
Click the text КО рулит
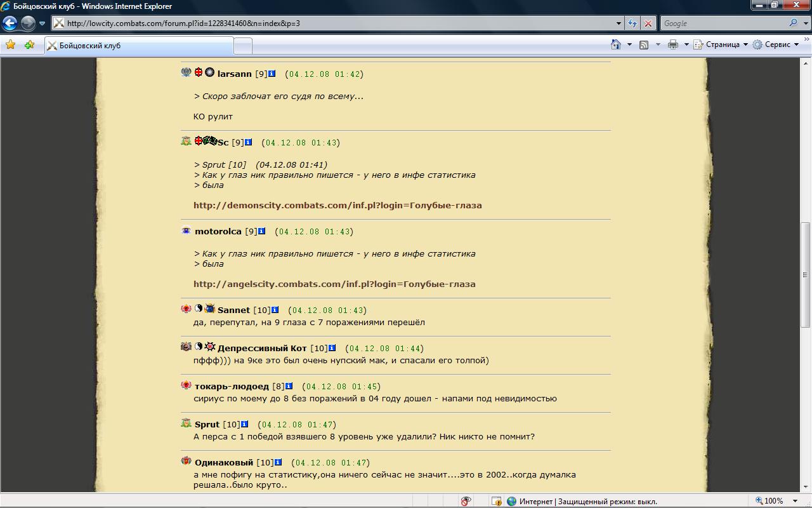point(213,117)
